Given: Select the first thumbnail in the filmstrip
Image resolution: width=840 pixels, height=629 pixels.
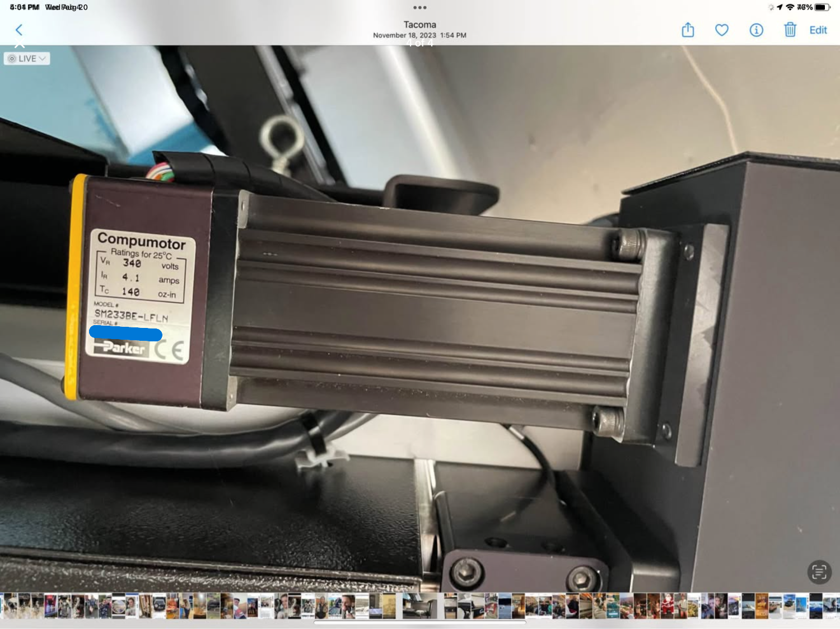Looking at the screenshot, I should pyautogui.click(x=3, y=606).
